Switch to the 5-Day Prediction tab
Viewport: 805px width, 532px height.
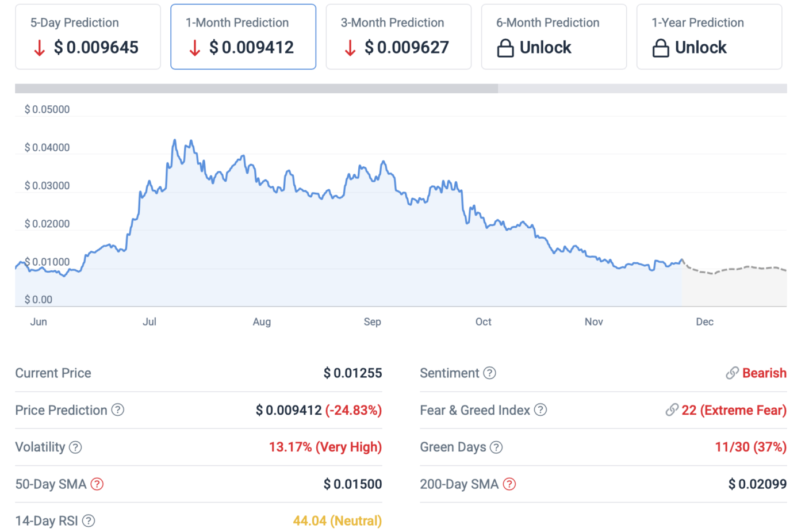click(x=87, y=36)
